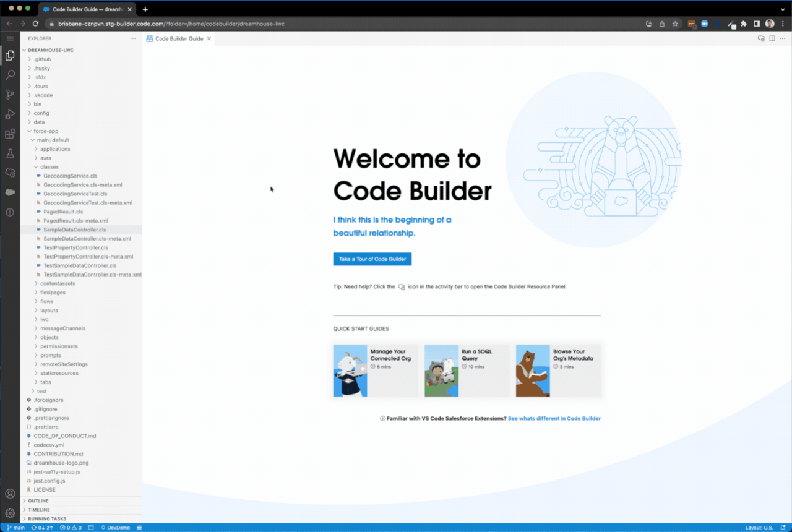The height and width of the screenshot is (532, 792).
Task: Click the DevDemo org in status bar
Action: click(x=115, y=528)
